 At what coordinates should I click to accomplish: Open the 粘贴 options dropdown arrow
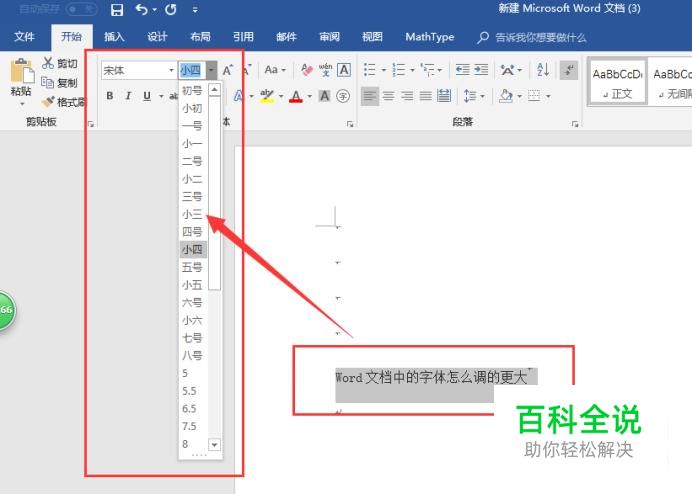click(22, 104)
